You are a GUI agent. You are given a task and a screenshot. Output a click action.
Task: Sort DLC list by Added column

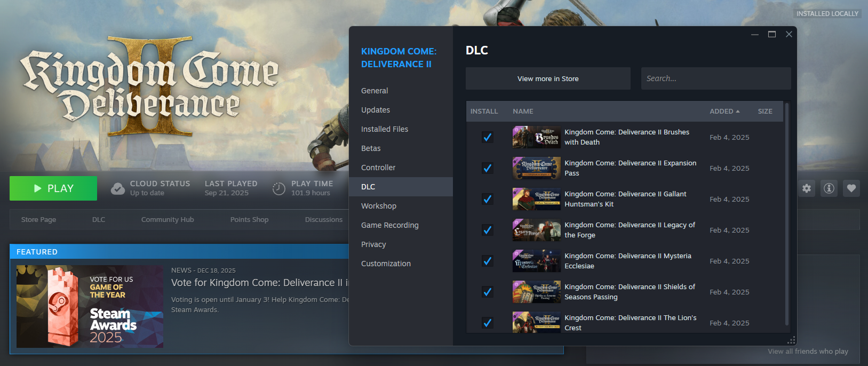pyautogui.click(x=724, y=112)
